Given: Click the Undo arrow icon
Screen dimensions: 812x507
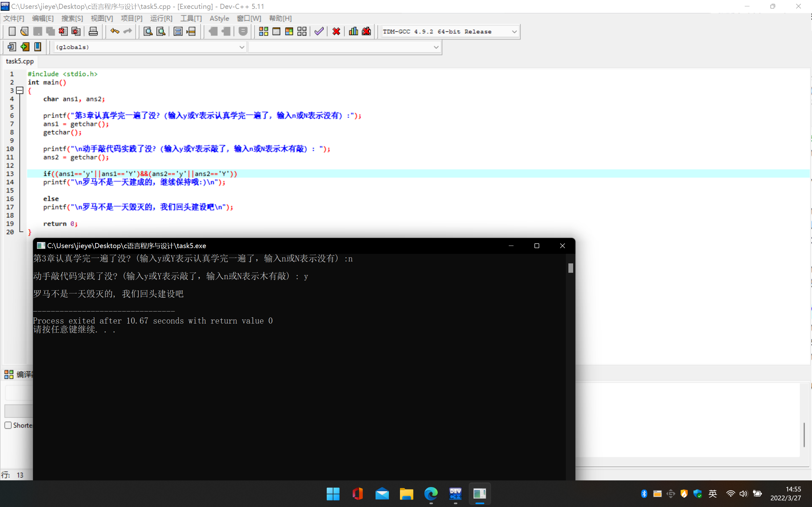Looking at the screenshot, I should (115, 31).
